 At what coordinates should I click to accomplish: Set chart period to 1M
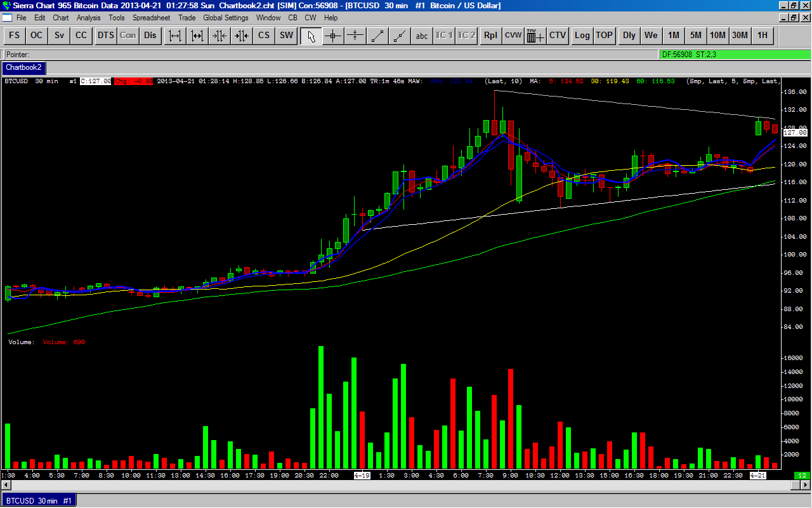673,36
